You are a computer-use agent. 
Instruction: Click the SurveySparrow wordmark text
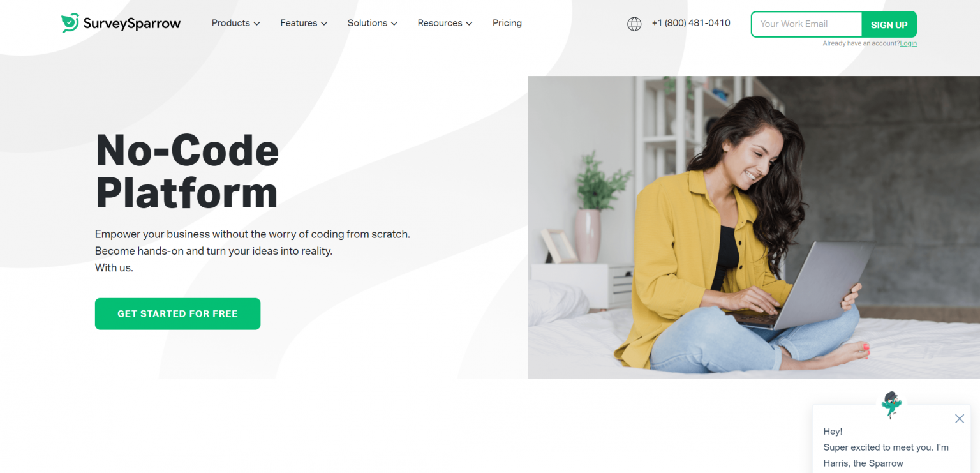coord(132,24)
